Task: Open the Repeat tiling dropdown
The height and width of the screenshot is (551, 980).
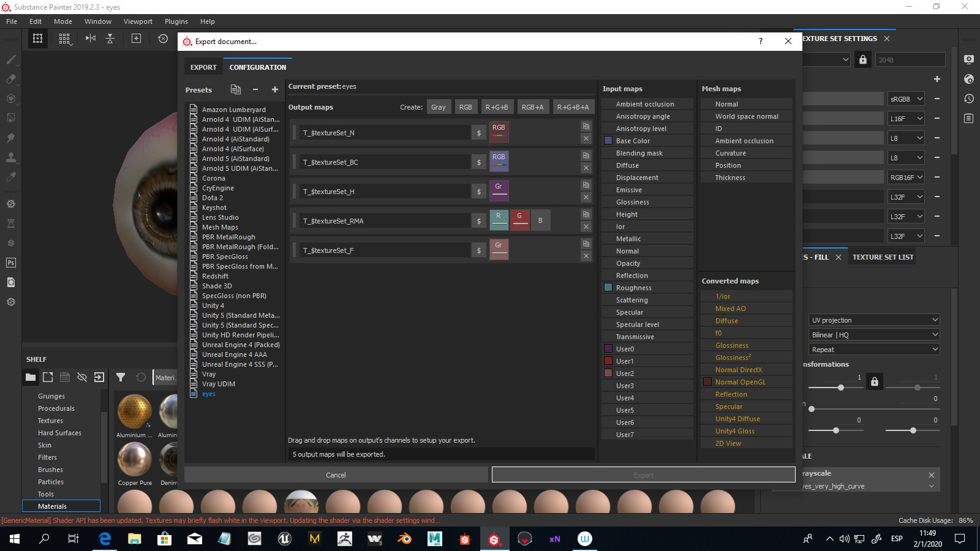Action: coord(873,349)
